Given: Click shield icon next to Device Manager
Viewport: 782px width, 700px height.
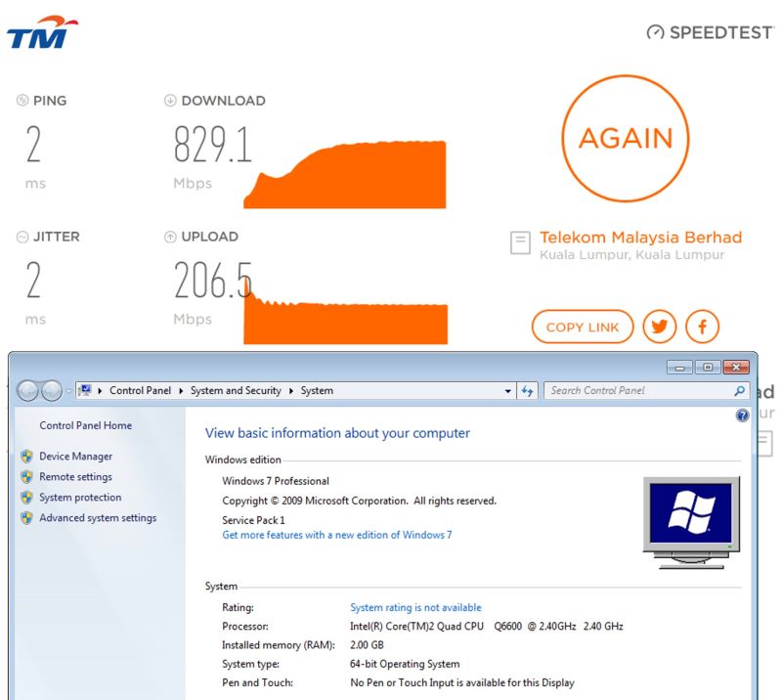Looking at the screenshot, I should tap(27, 456).
